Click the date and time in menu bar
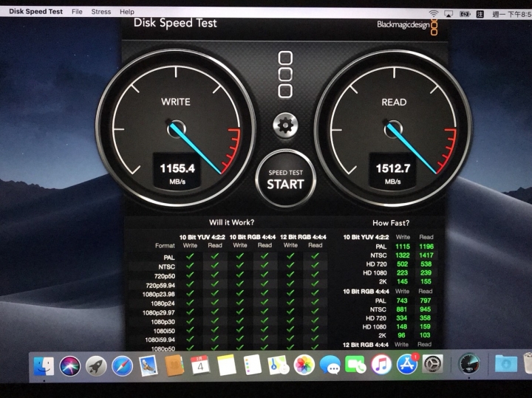The image size is (532, 398). [x=511, y=14]
